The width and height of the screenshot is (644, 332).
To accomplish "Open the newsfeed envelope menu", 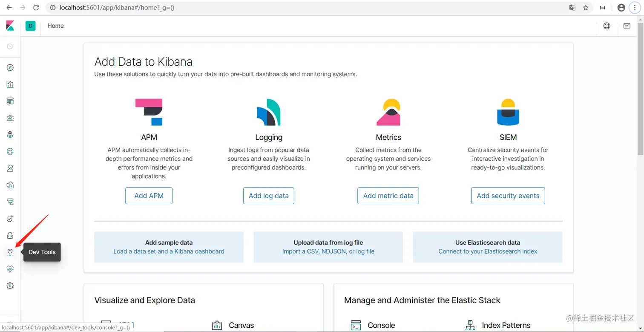I will coord(627,26).
